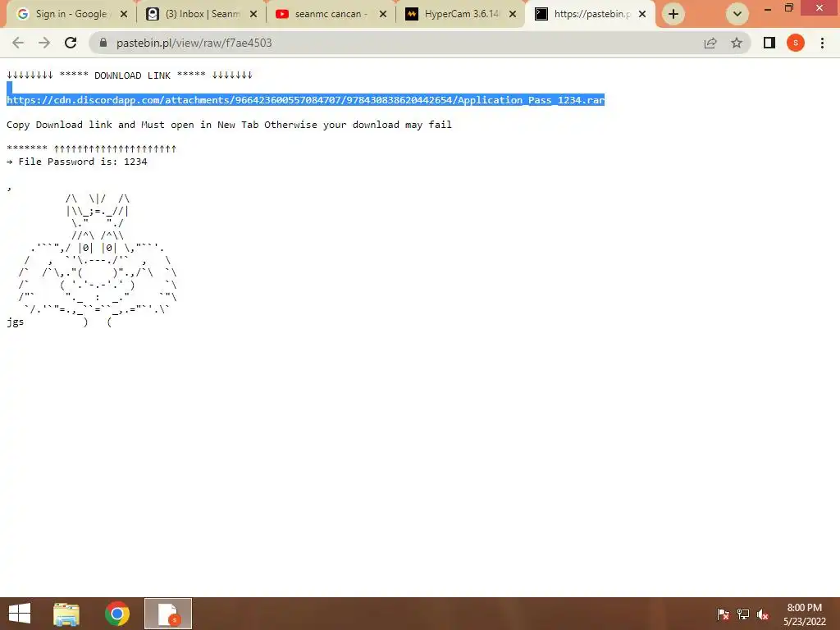The height and width of the screenshot is (630, 840).
Task: Open the network status tray icon
Action: (743, 614)
